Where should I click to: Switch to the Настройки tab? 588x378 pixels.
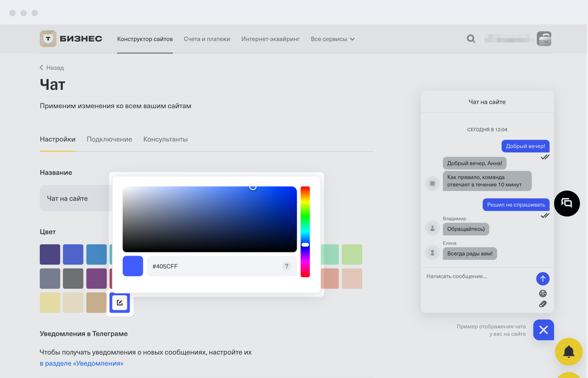pos(58,139)
